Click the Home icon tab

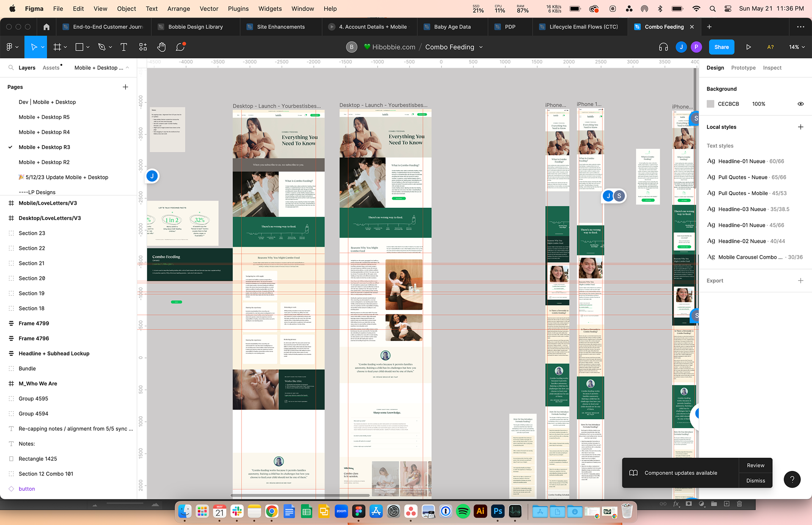47,27
